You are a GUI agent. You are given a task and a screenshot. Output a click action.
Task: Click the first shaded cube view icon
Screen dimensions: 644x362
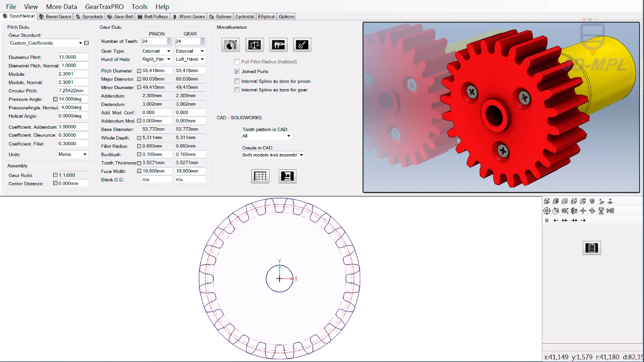(x=546, y=201)
